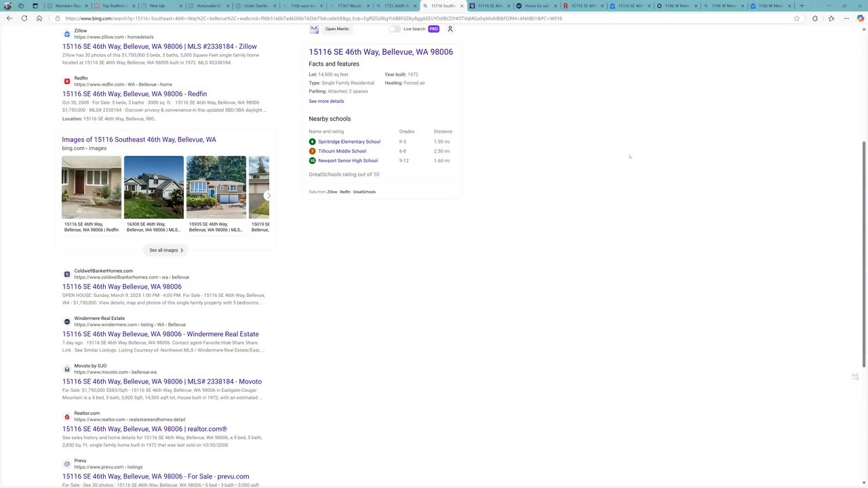Click Tillicum Middle School rating badge
The height and width of the screenshot is (488, 868).
coord(312,151)
